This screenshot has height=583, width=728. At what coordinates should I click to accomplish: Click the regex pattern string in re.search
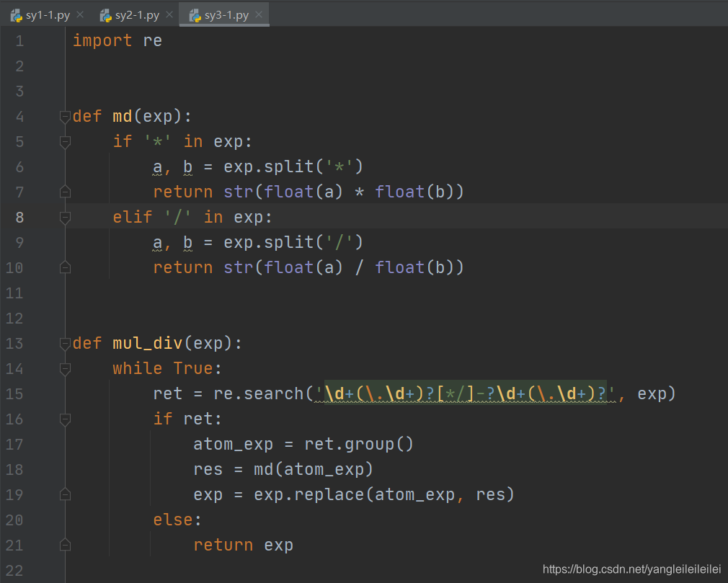(466, 393)
